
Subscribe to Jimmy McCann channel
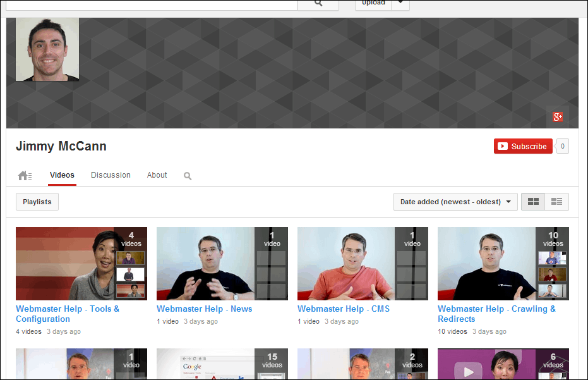(x=523, y=146)
